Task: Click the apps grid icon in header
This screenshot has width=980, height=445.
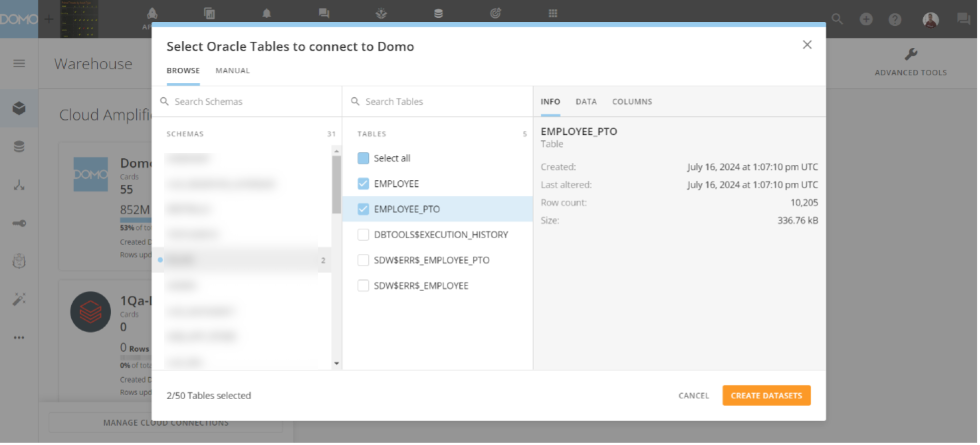Action: pyautogui.click(x=553, y=14)
